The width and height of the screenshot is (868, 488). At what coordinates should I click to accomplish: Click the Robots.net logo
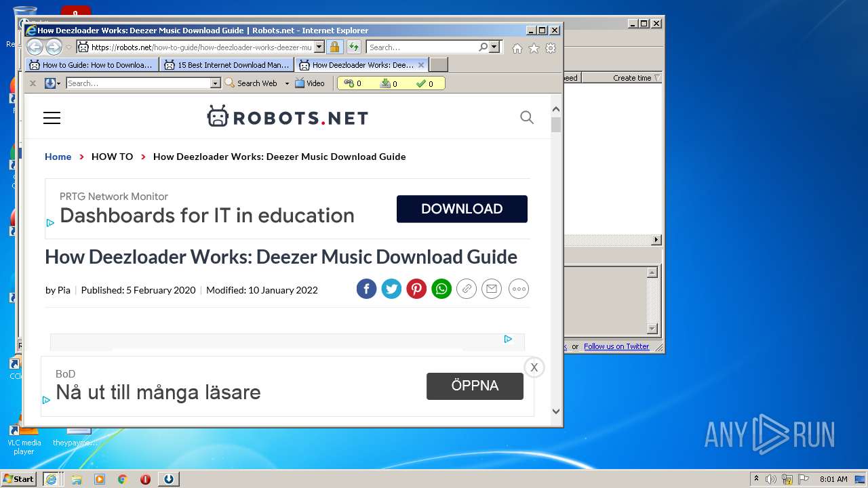[x=288, y=117]
